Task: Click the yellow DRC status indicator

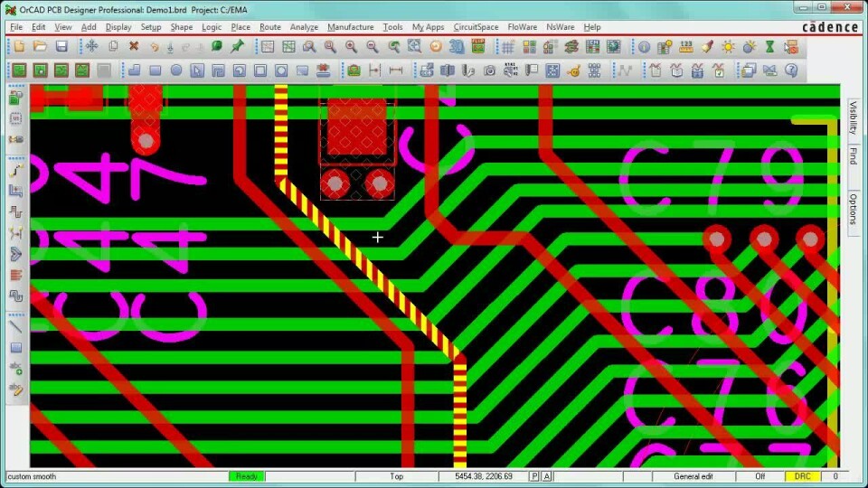Action: pos(802,476)
